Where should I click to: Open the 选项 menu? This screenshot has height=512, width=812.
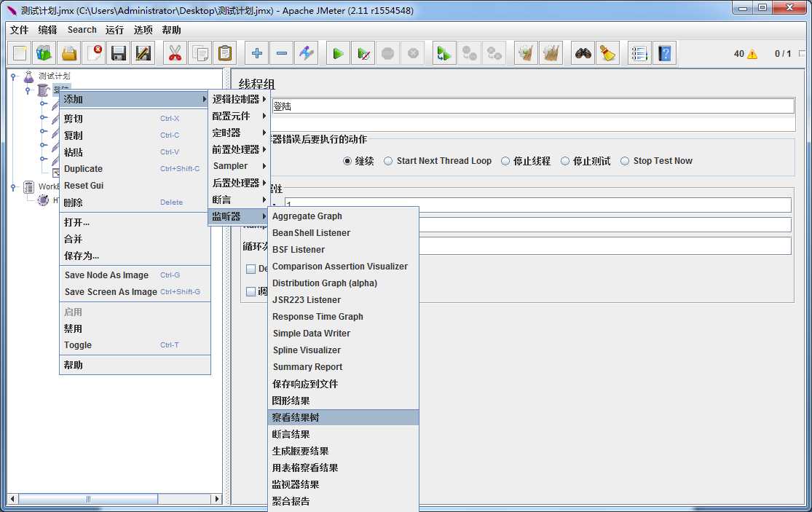143,30
